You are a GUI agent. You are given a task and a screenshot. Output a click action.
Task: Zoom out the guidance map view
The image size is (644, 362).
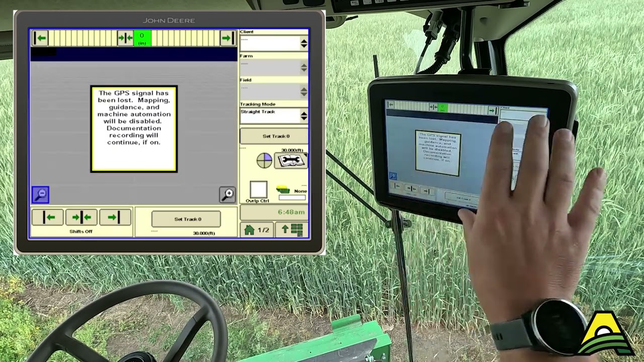(x=41, y=194)
